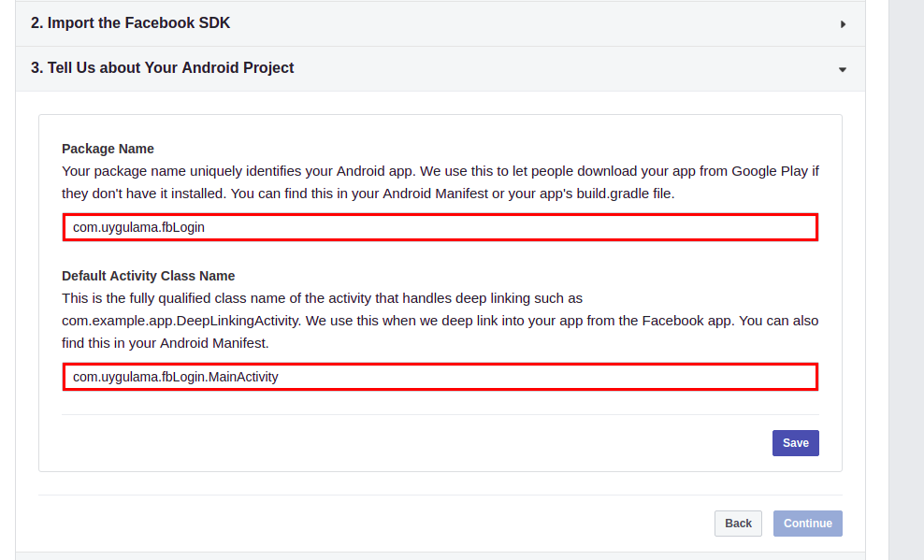The width and height of the screenshot is (924, 560).
Task: Go back with the Back button
Action: click(x=738, y=524)
